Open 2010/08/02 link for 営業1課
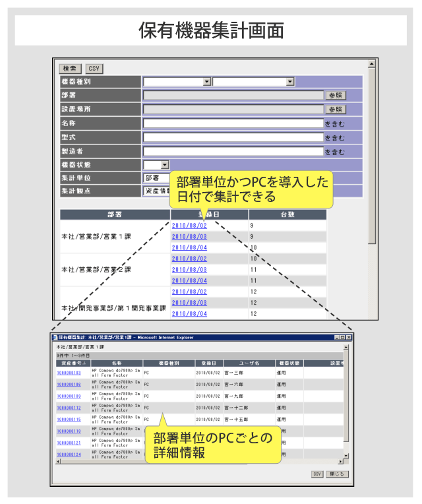 point(189,226)
